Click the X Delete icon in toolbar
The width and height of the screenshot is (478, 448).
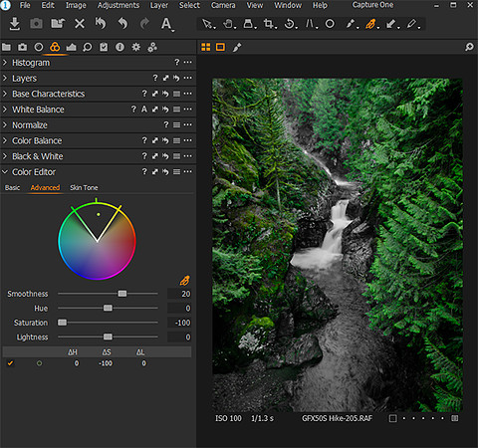pyautogui.click(x=80, y=24)
